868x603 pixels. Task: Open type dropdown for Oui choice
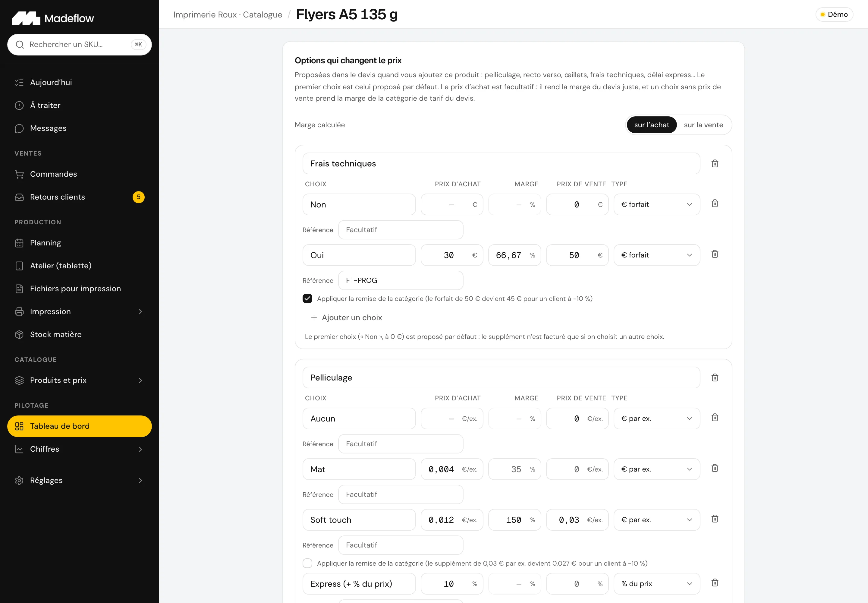coord(656,255)
